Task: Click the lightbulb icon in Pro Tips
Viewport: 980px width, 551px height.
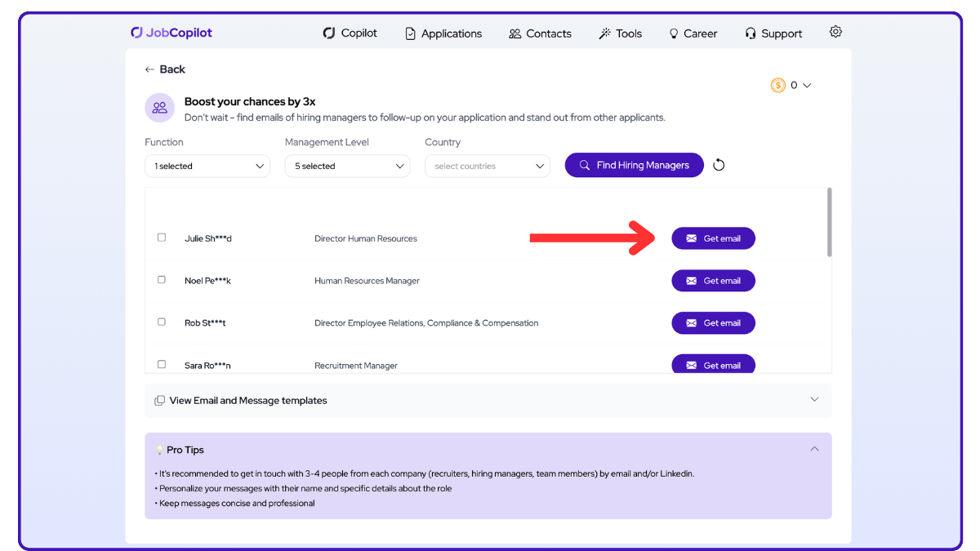Action: (159, 450)
